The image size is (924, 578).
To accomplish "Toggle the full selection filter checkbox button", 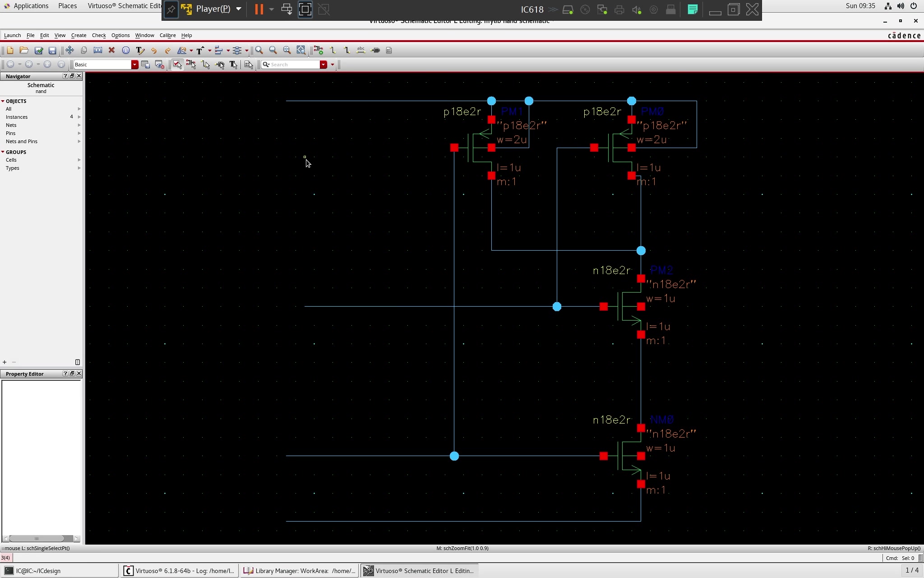I will tap(177, 65).
